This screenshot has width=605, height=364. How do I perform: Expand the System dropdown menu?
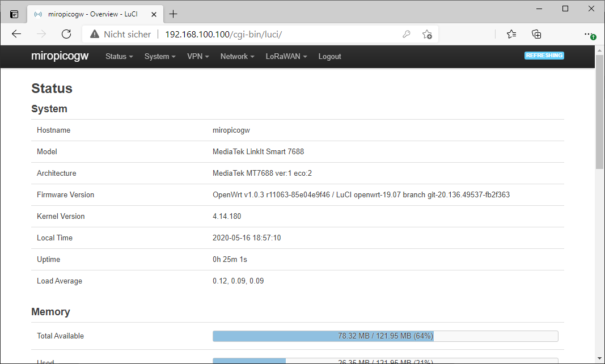[x=160, y=57]
